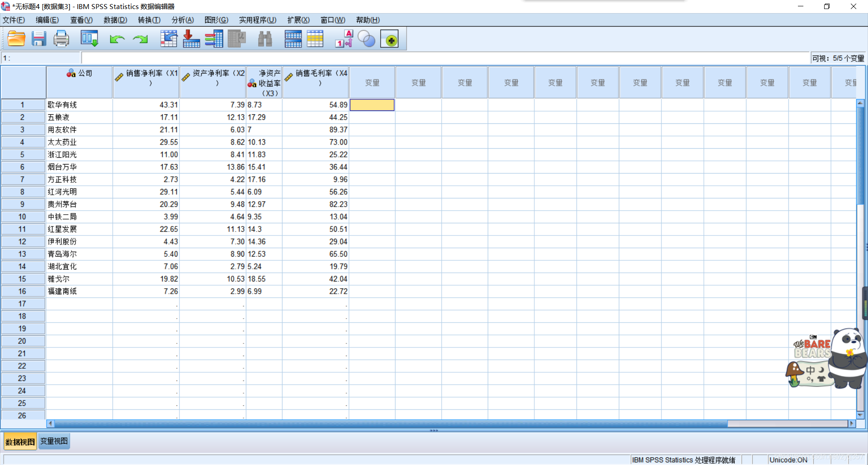Image resolution: width=868 pixels, height=465 pixels.
Task: Click the cell with value 18.55
Action: [x=264, y=279]
